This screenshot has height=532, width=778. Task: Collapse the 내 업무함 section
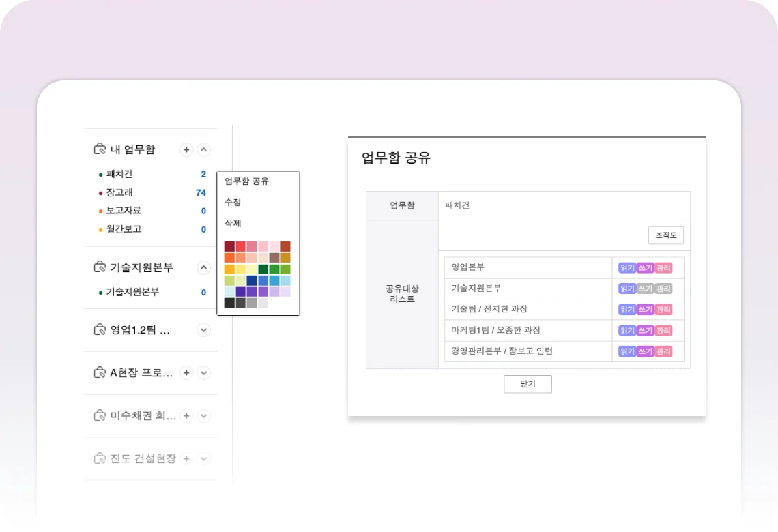point(203,149)
